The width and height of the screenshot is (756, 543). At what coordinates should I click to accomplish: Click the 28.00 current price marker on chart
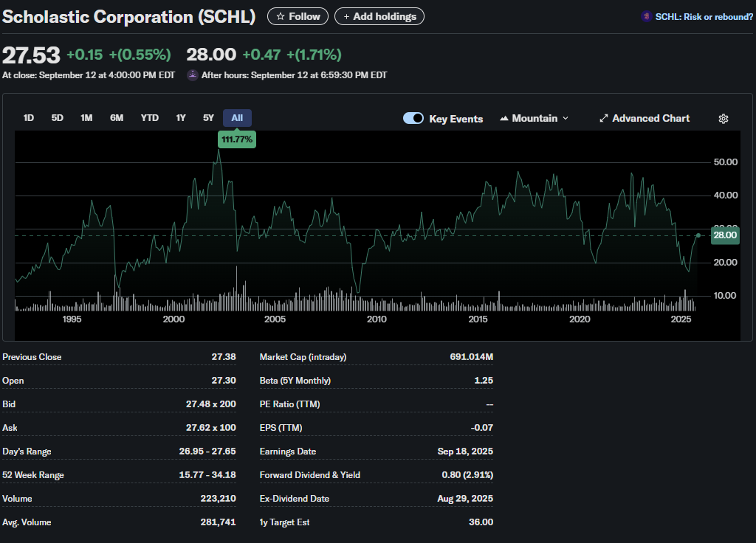[724, 235]
